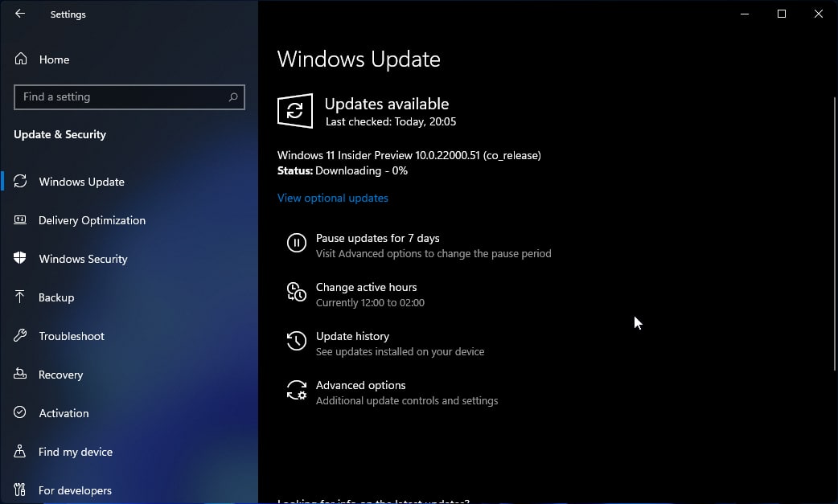Click the Update & Security heading
838x504 pixels.
pyautogui.click(x=60, y=134)
